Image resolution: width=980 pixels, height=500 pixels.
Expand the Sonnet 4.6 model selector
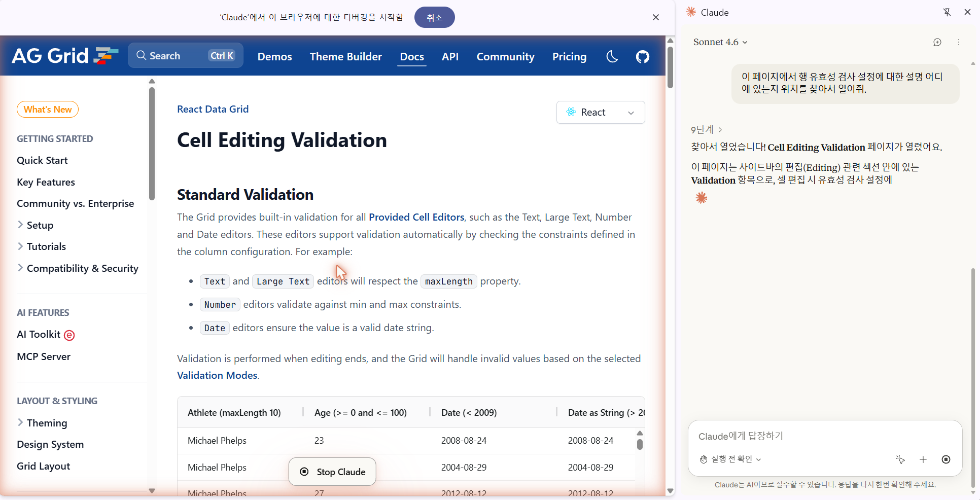point(720,42)
